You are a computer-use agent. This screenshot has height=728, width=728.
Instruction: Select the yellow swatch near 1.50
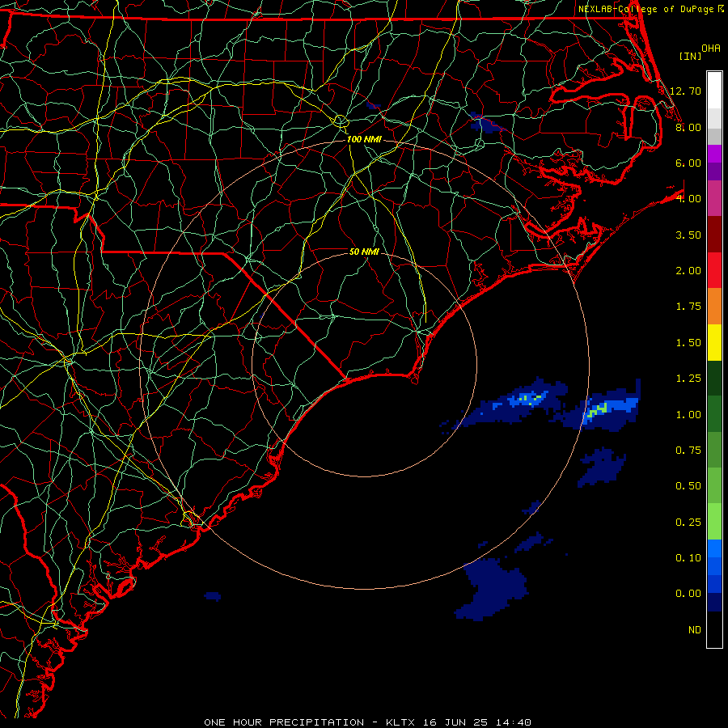(714, 342)
